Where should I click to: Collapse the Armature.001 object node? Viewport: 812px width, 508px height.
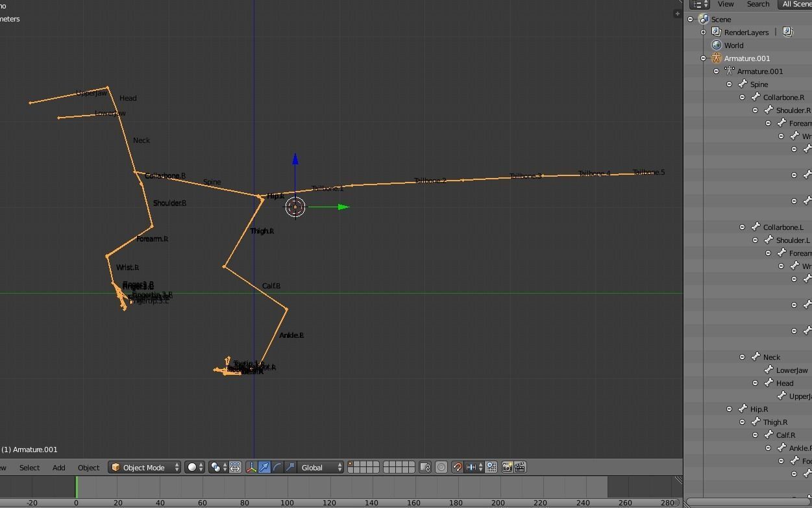click(703, 58)
